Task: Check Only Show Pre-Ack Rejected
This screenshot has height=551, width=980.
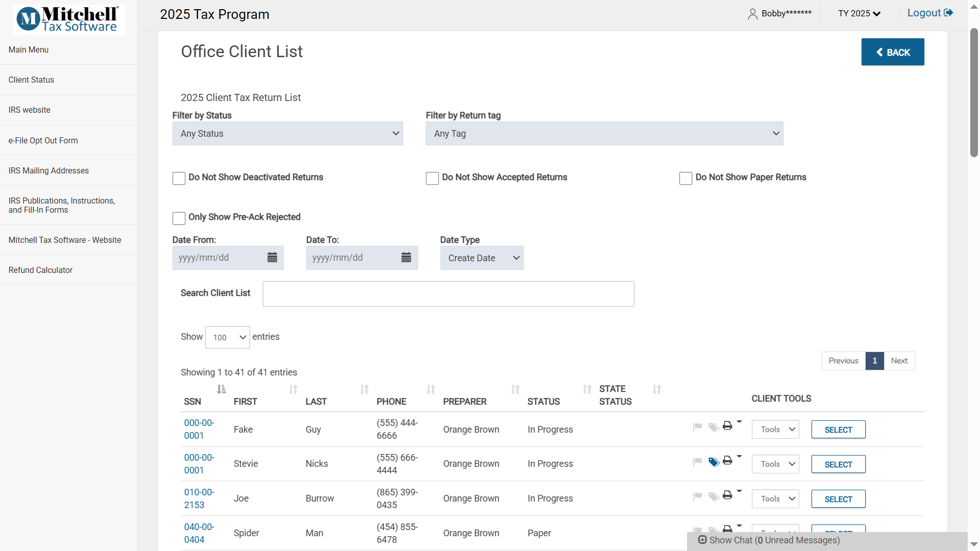Action: 179,218
